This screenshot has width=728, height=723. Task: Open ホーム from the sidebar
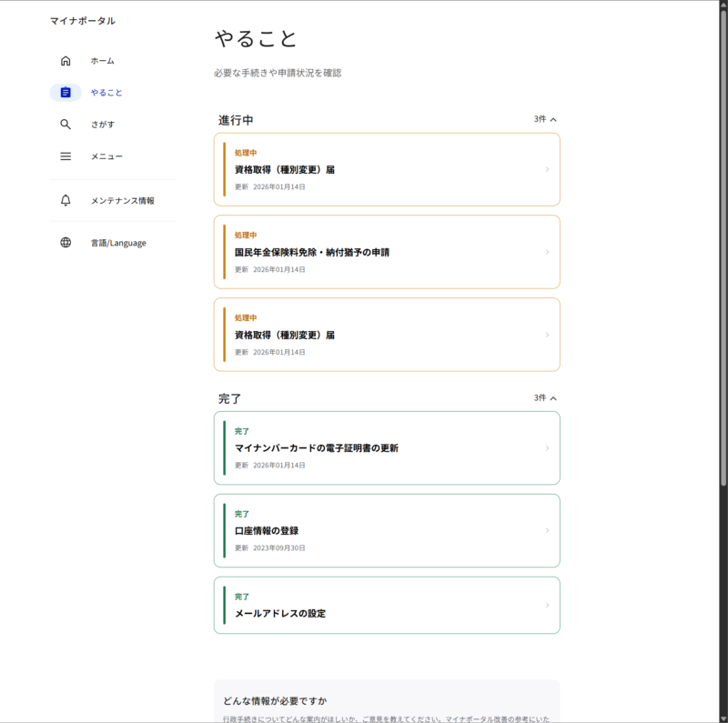point(102,61)
